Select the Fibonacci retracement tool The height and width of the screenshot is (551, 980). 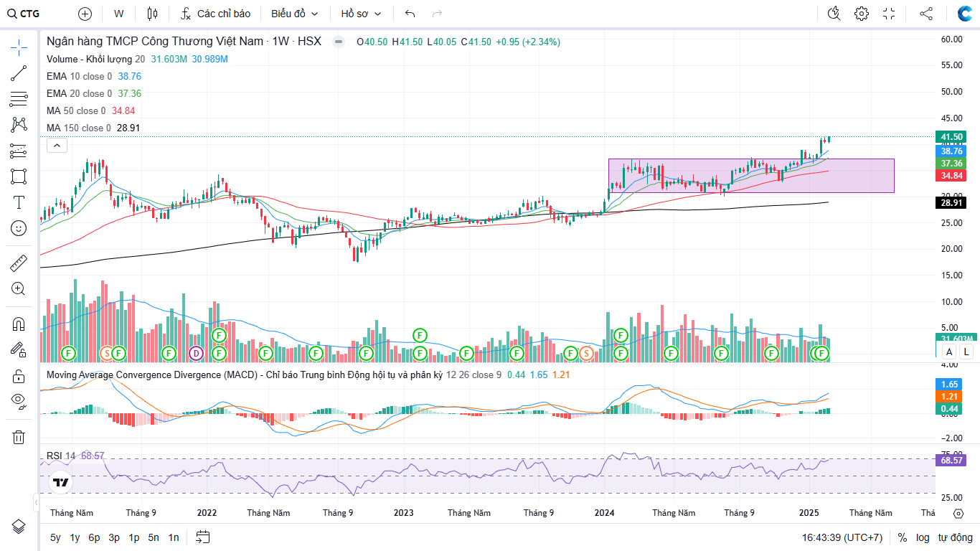point(19,98)
